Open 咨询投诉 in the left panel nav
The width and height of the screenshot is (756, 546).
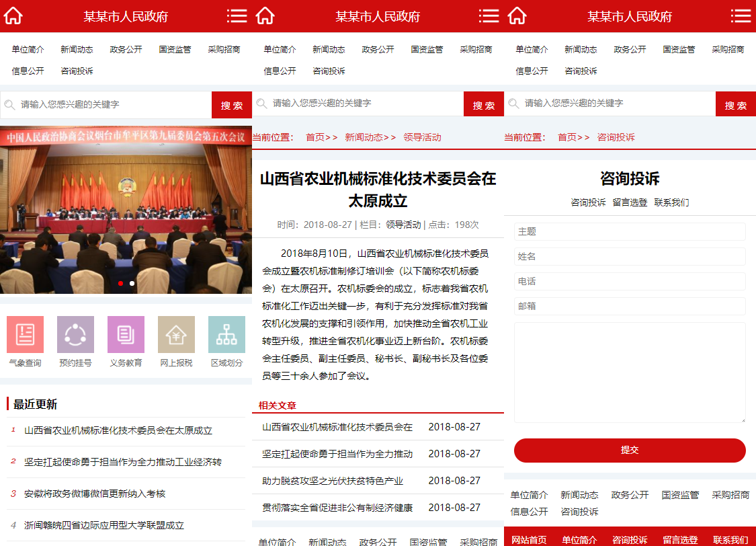(77, 71)
